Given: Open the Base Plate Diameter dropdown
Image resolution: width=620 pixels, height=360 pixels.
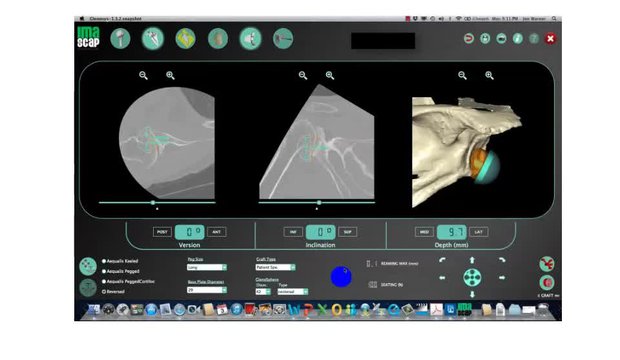Looking at the screenshot, I should tap(207, 290).
